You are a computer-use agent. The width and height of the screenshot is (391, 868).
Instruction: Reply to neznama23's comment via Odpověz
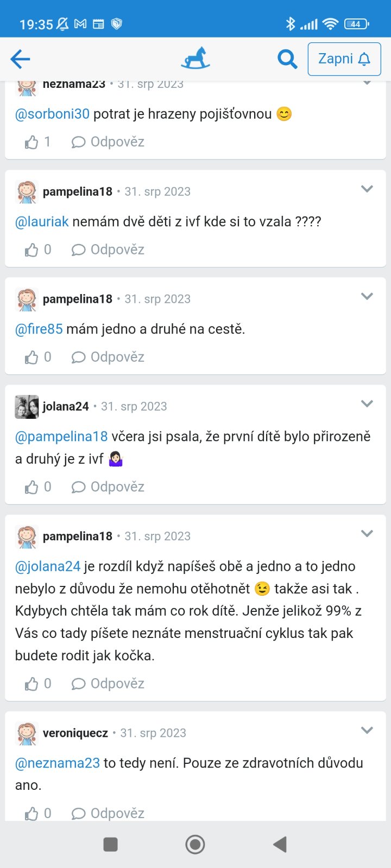[x=108, y=142]
